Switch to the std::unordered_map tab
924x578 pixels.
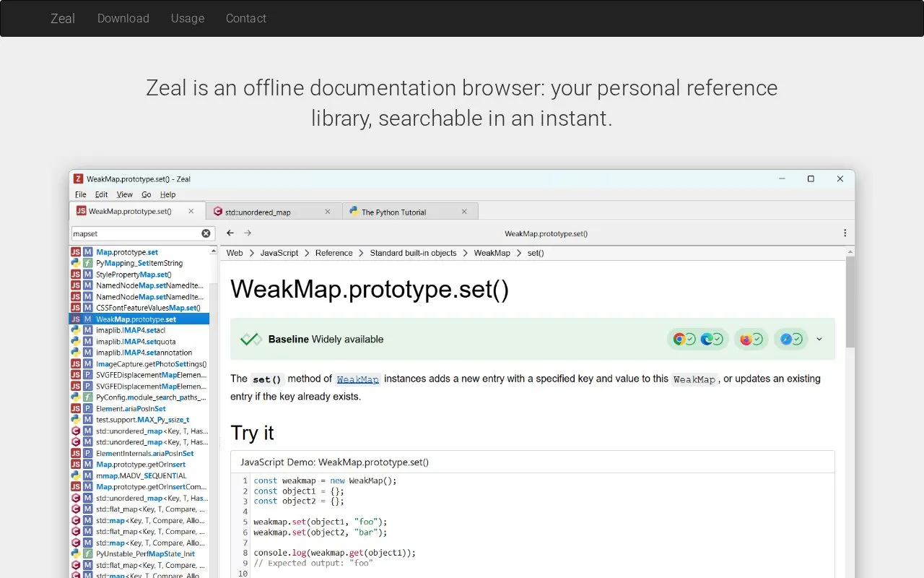click(274, 212)
